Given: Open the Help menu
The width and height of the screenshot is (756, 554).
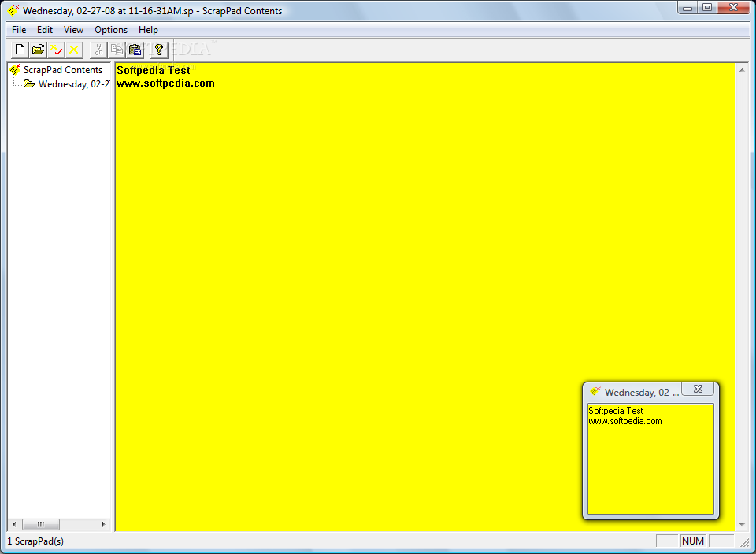Looking at the screenshot, I should click(148, 30).
